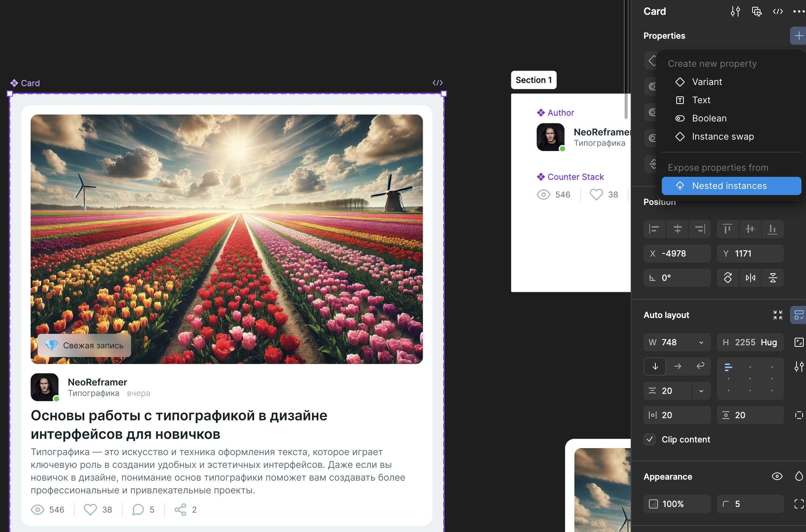This screenshot has height=532, width=806.
Task: Open the component configuration icon beside Card
Action: pyautogui.click(x=735, y=11)
